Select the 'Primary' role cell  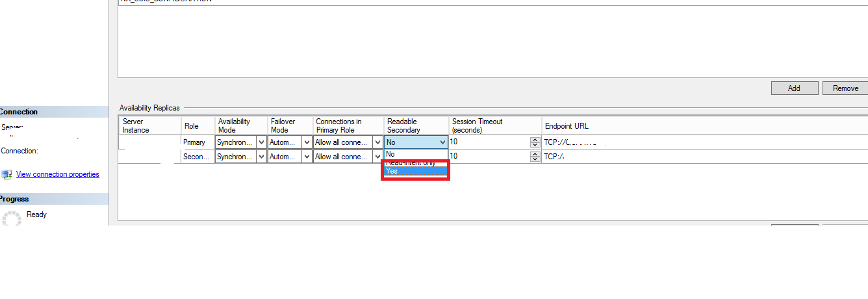tap(198, 142)
